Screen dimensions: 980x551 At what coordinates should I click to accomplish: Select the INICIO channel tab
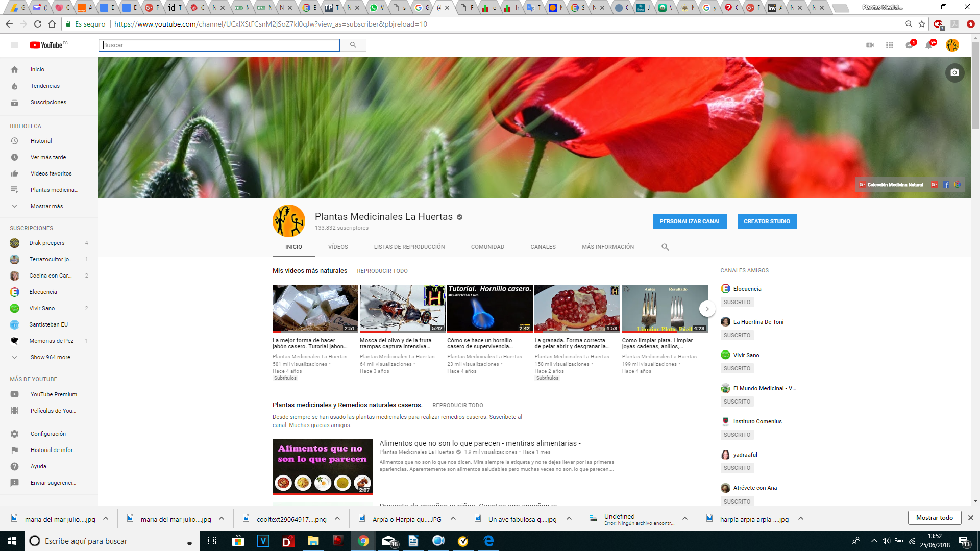click(x=293, y=247)
